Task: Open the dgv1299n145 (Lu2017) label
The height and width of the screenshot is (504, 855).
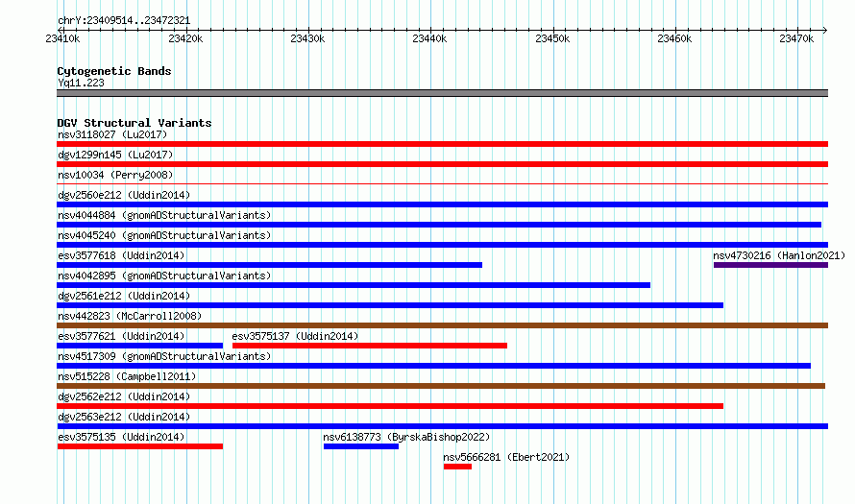Action: point(115,155)
